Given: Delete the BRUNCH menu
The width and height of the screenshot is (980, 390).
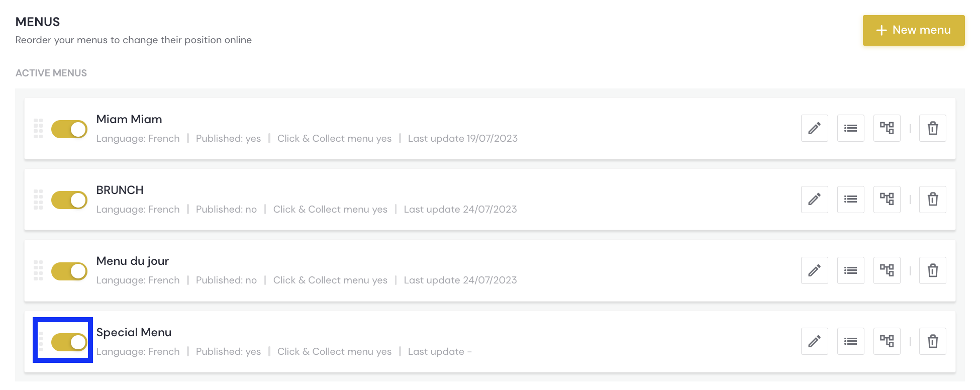Looking at the screenshot, I should [x=932, y=199].
